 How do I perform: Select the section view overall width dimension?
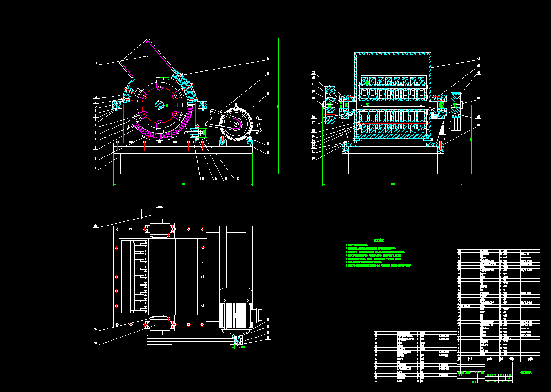(393, 185)
